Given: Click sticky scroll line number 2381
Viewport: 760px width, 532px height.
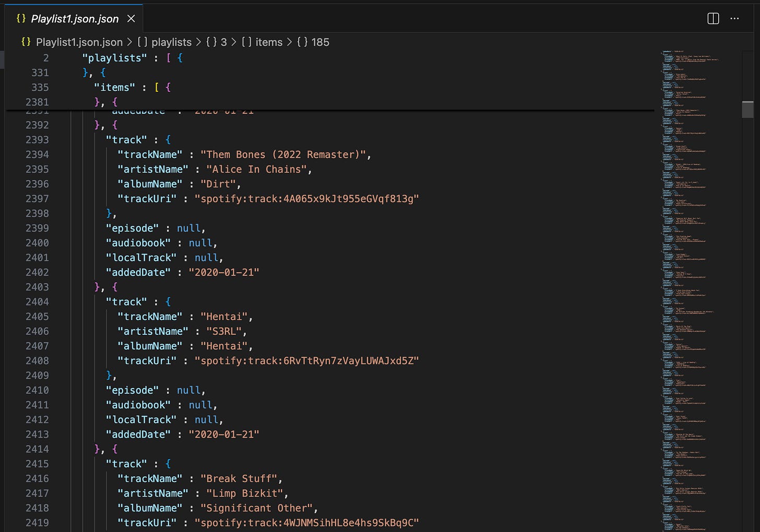Looking at the screenshot, I should click(37, 102).
